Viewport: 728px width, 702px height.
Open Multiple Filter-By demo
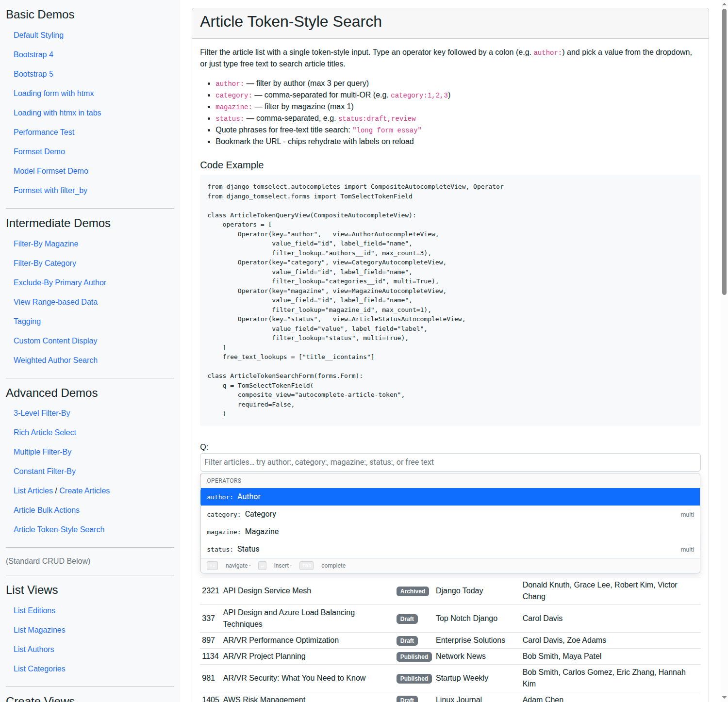click(x=43, y=452)
